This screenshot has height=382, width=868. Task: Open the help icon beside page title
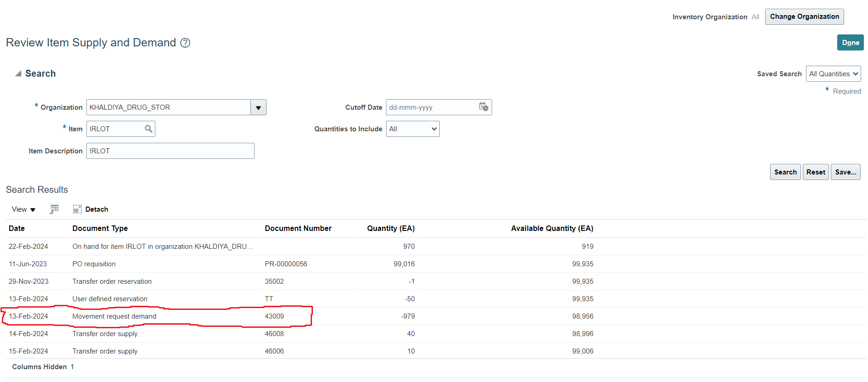click(x=185, y=43)
